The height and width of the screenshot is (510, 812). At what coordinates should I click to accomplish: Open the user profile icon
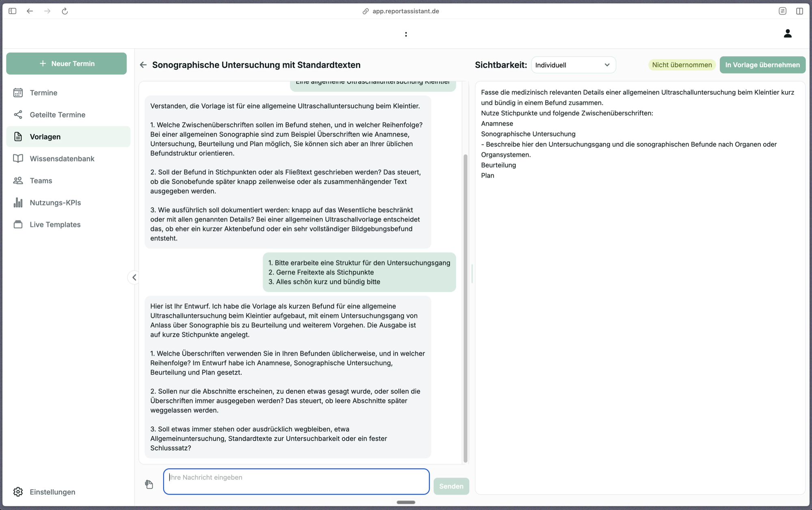pyautogui.click(x=788, y=33)
